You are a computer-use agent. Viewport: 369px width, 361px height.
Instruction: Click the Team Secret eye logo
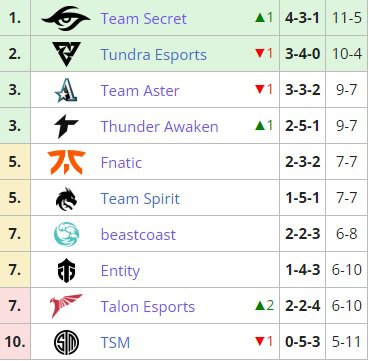66,18
